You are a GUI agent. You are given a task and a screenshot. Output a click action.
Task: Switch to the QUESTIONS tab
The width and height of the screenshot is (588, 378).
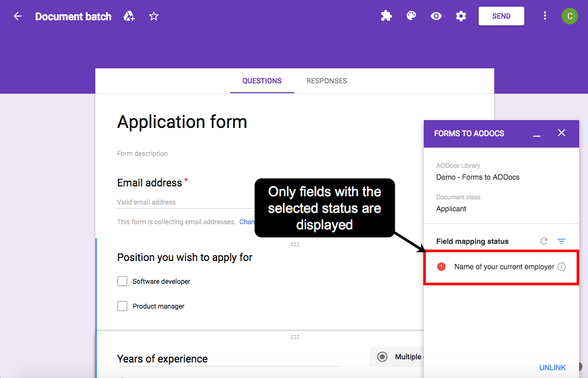(262, 81)
